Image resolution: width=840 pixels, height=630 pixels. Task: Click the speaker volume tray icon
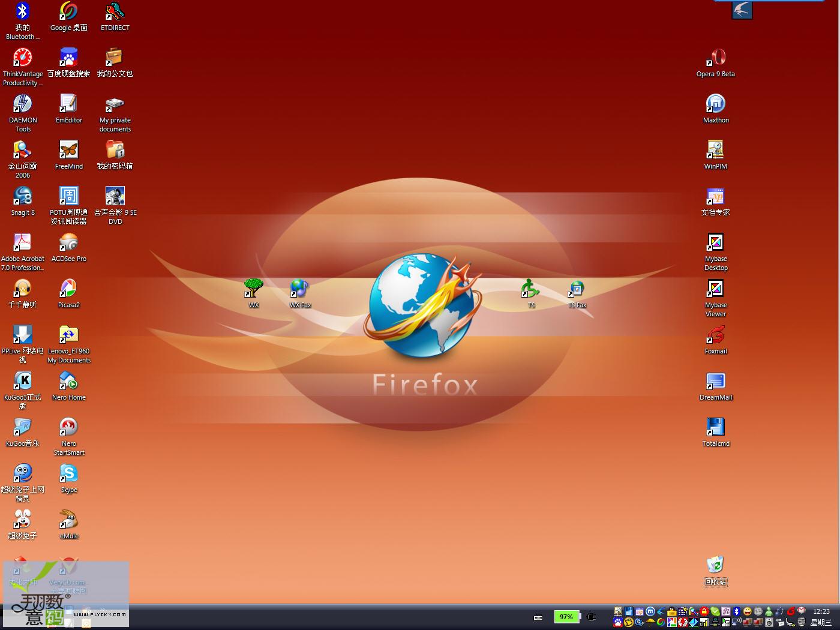tap(769, 622)
